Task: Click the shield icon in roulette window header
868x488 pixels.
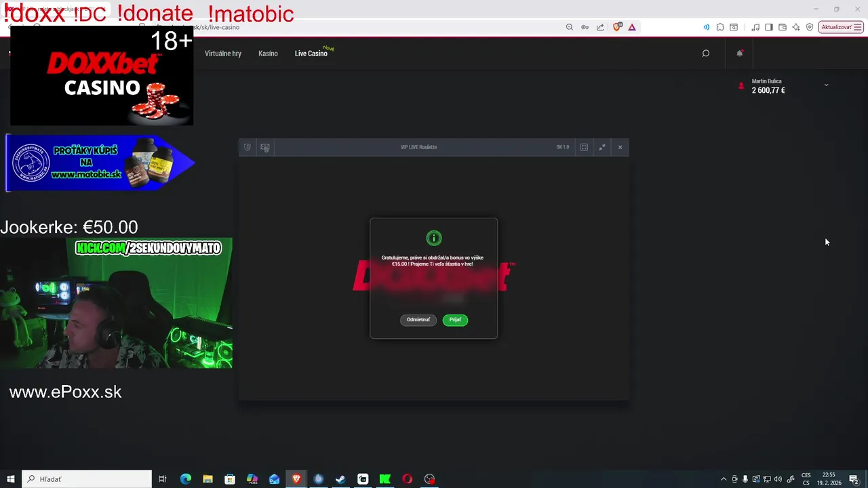Action: point(248,147)
